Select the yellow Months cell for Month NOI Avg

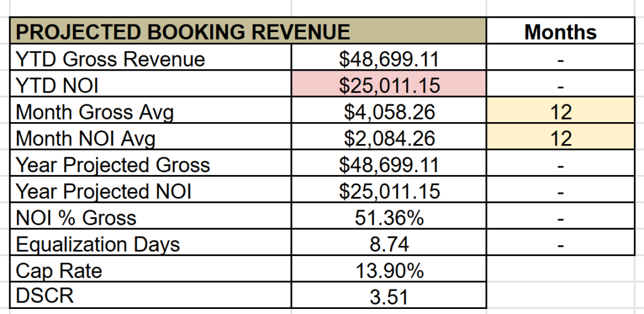click(560, 138)
